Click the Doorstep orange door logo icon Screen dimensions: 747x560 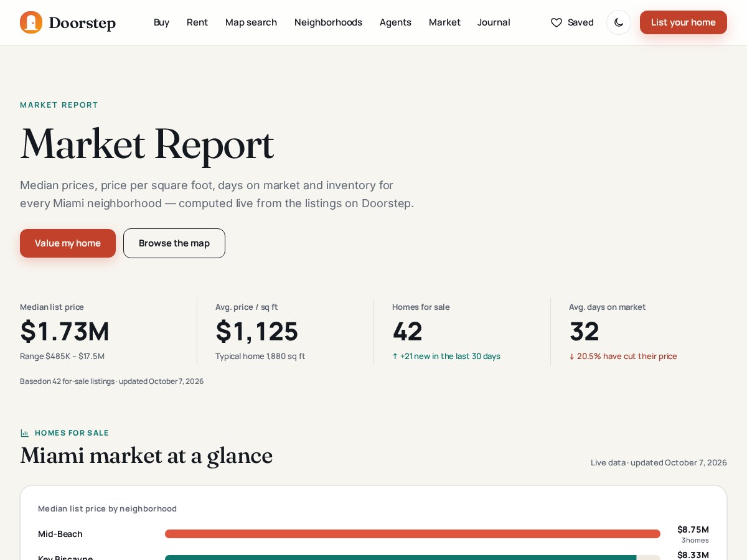pos(31,22)
